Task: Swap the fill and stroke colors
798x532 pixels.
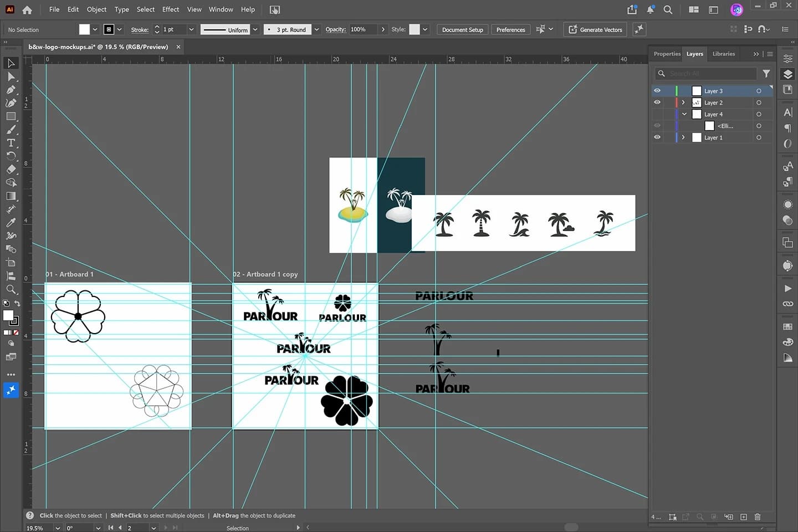Action: pyautogui.click(x=17, y=303)
